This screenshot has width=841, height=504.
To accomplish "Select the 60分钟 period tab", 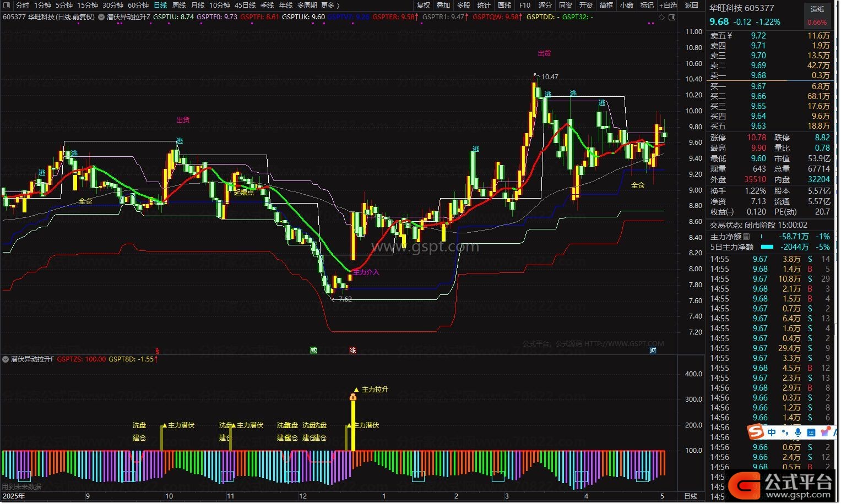I will tap(138, 6).
